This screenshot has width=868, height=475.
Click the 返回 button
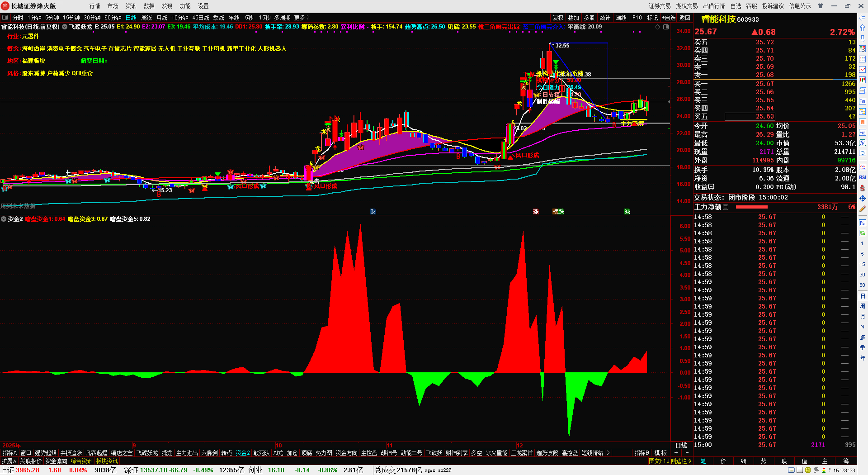point(685,18)
